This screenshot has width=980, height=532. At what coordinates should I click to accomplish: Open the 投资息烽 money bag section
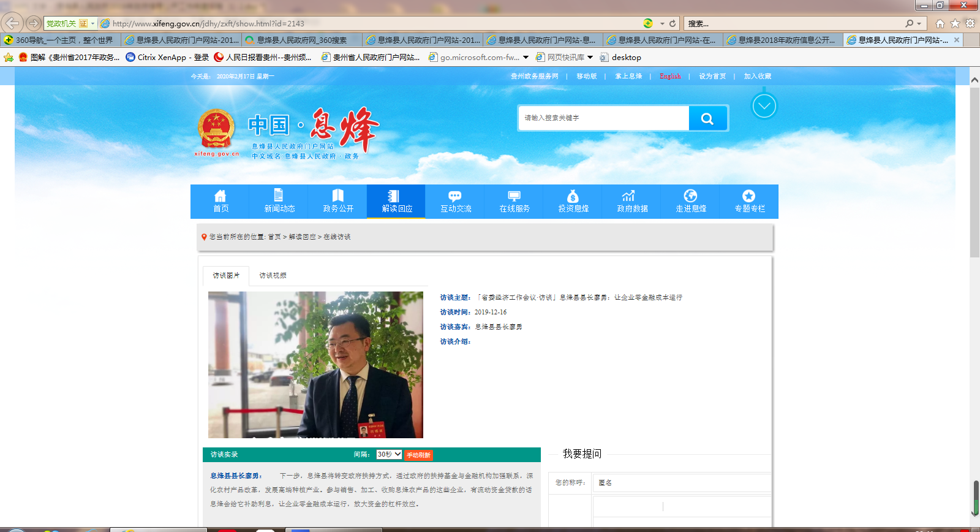(x=573, y=201)
